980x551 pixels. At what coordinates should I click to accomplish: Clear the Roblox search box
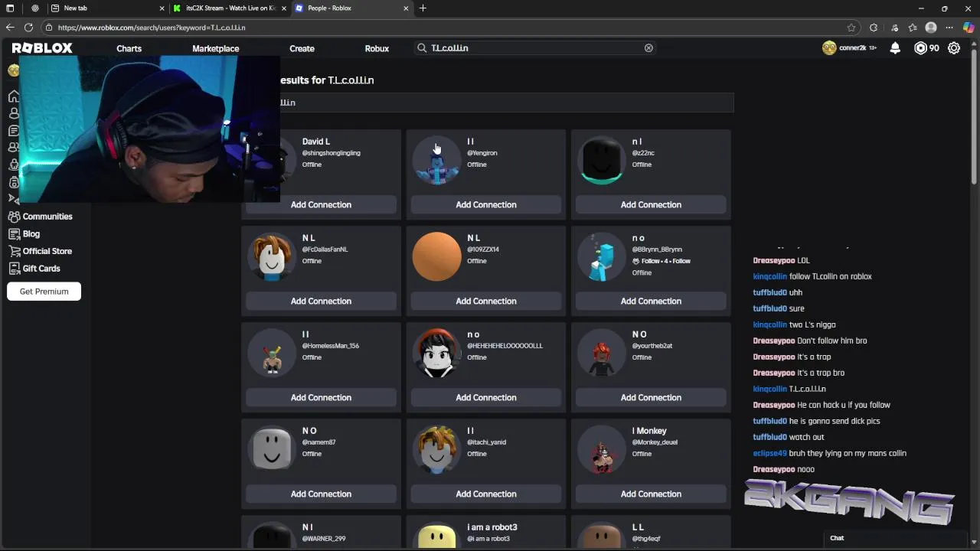[x=648, y=48]
